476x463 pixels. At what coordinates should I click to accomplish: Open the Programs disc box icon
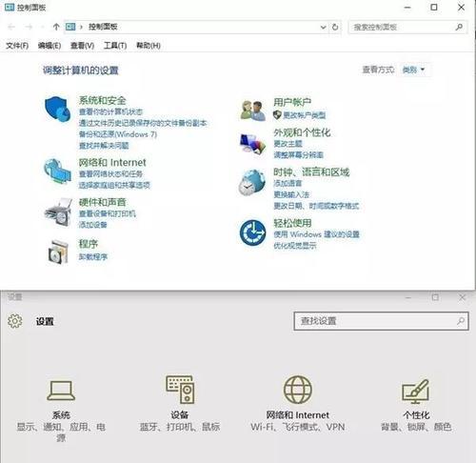coord(58,252)
